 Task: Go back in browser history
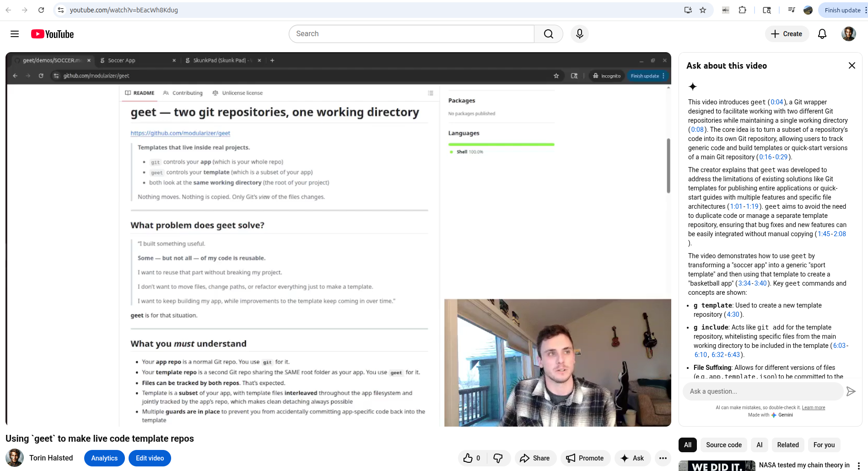(x=8, y=10)
